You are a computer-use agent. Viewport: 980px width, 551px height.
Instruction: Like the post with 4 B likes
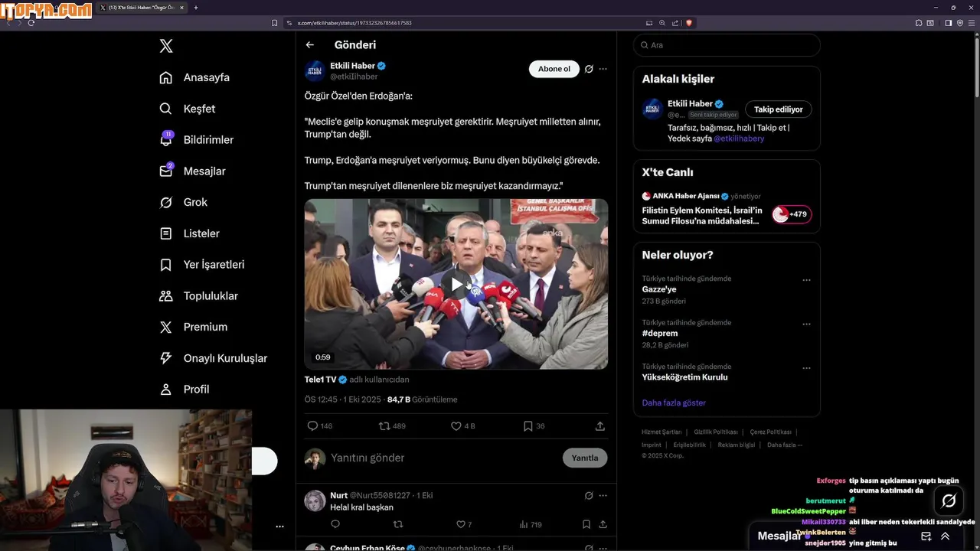tap(462, 426)
